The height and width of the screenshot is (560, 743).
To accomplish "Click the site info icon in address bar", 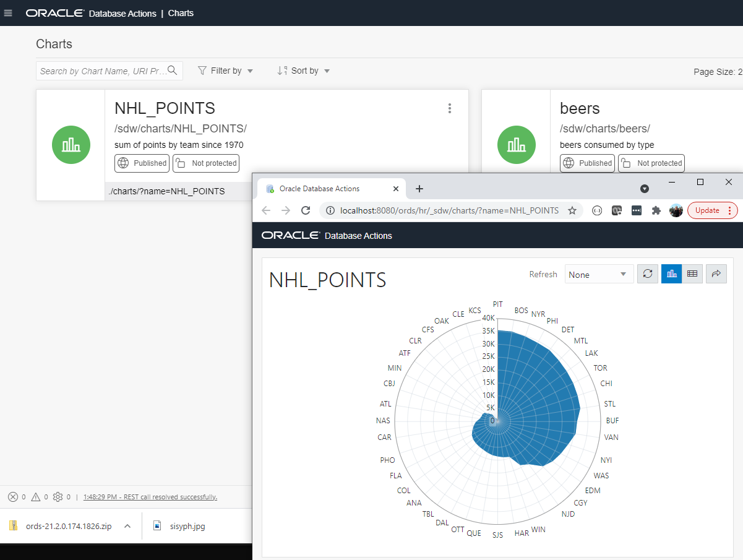I will coord(330,210).
